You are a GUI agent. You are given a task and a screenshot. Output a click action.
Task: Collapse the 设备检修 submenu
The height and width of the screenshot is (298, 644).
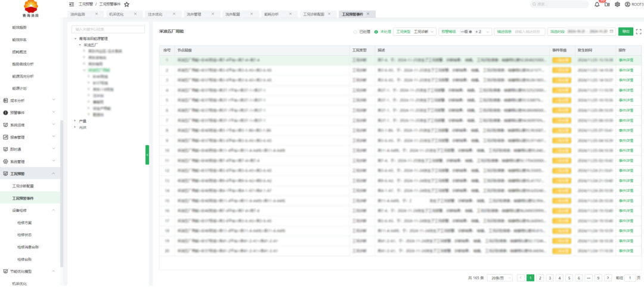(x=54, y=210)
